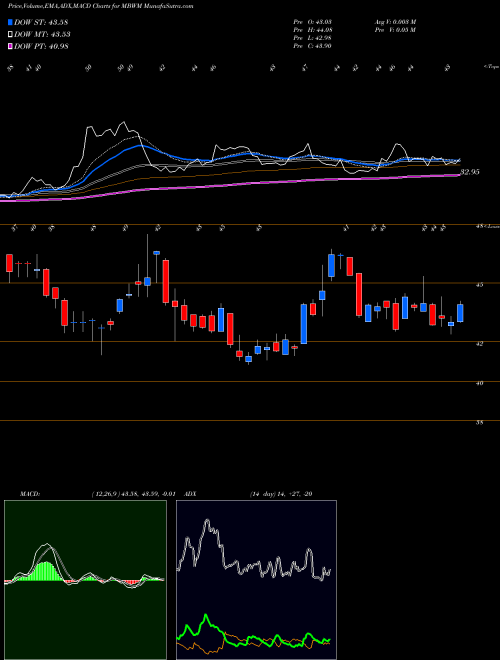This screenshot has width=500, height=660.
Task: Select the 'DOW ST: 43.58' legend label
Action: click(41, 22)
